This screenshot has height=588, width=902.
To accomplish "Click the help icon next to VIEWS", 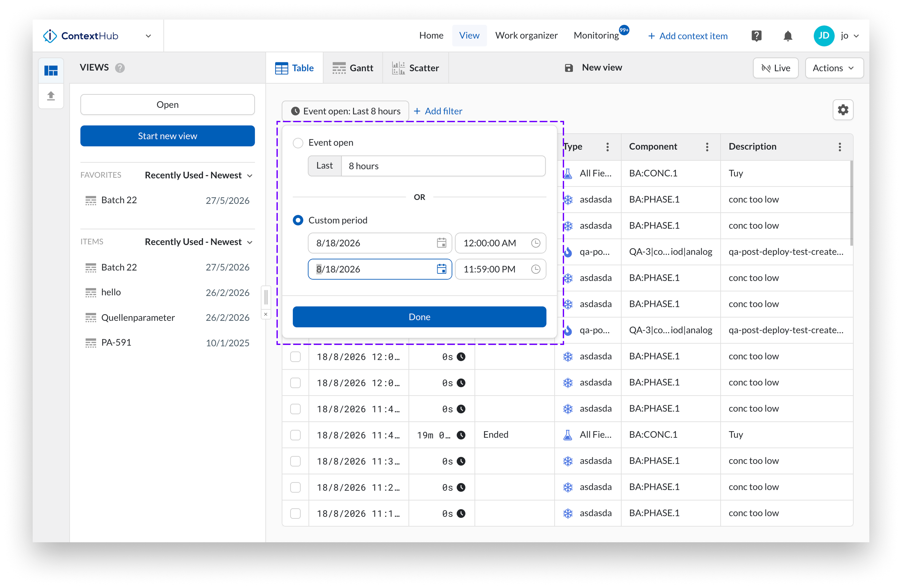I will 120,68.
